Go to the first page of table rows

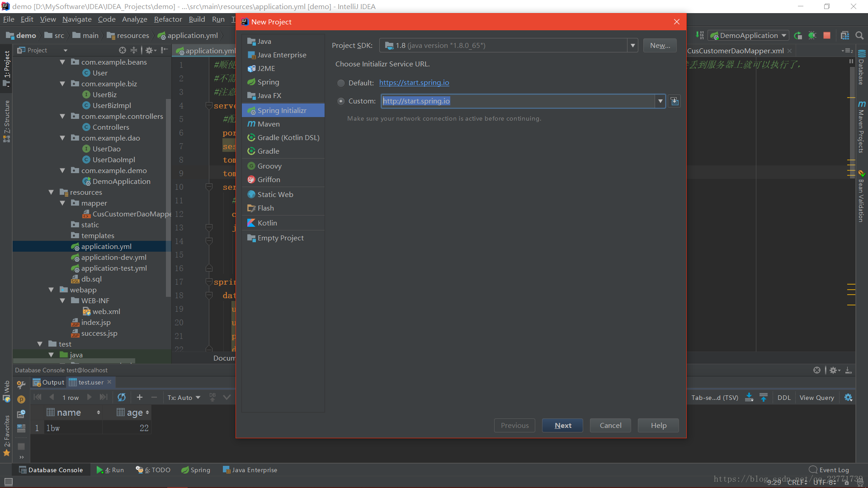click(38, 397)
